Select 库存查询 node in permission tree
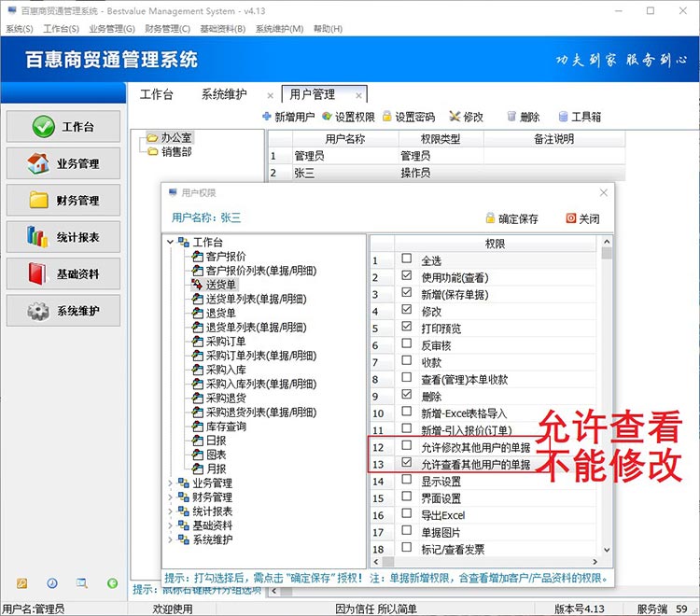This screenshot has width=700, height=616. [x=219, y=427]
